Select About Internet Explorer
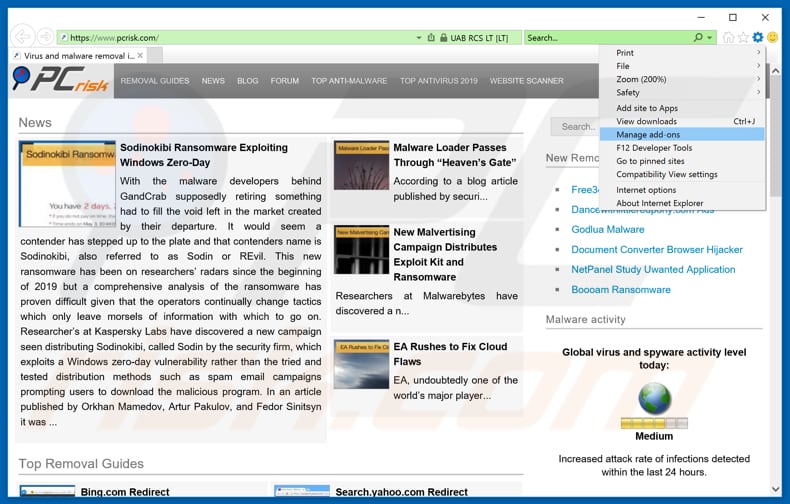Viewport: 790px width, 504px height. click(682, 203)
